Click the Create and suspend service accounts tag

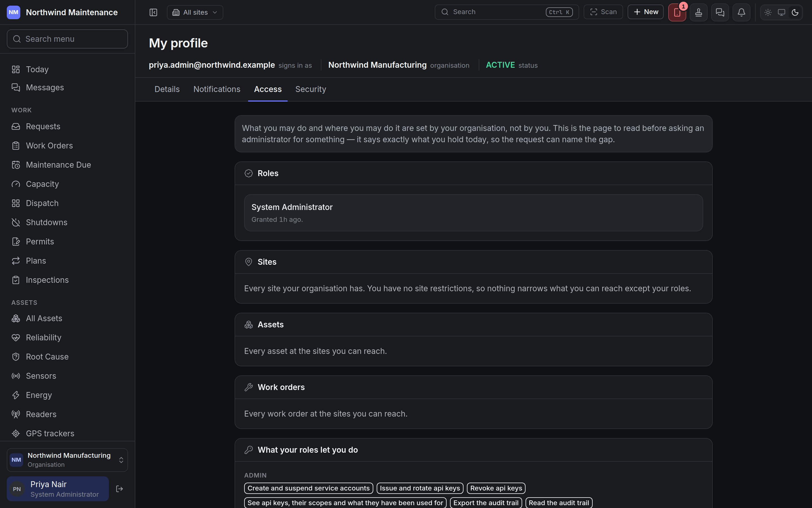tap(309, 488)
